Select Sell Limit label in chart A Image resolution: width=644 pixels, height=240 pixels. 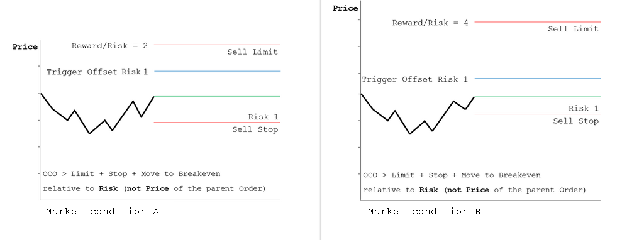pos(253,52)
